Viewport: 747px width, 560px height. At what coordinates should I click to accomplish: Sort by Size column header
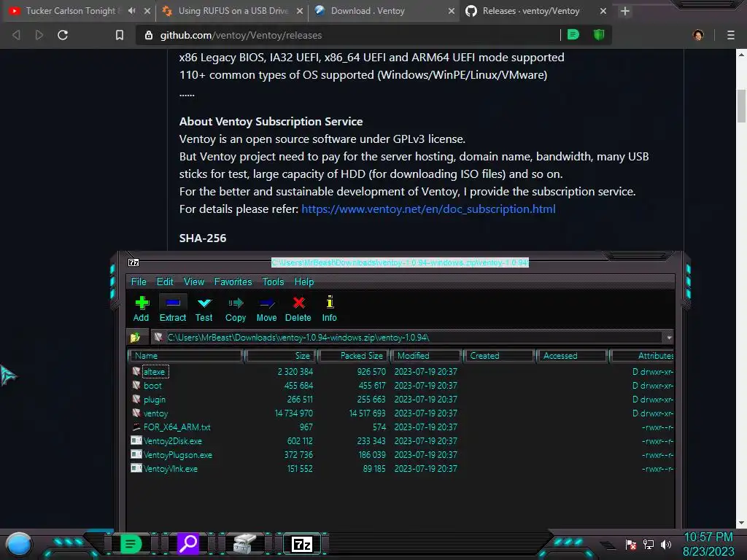(281, 356)
